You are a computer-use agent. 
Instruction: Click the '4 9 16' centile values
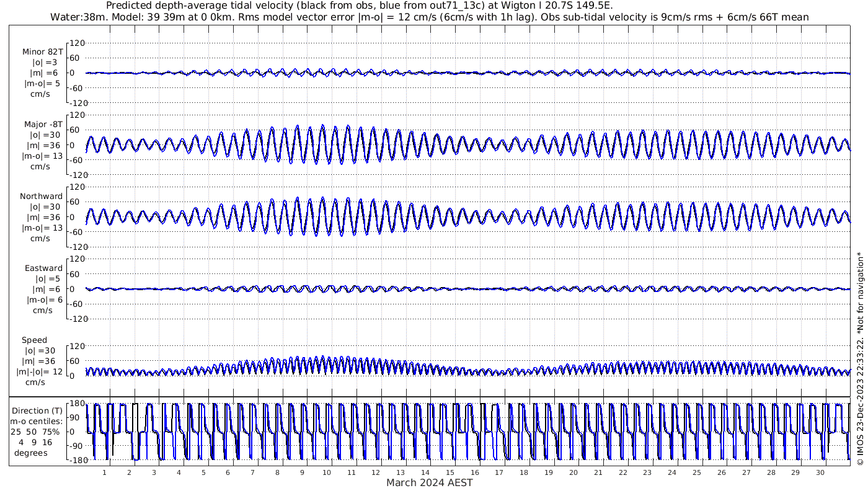pos(35,443)
